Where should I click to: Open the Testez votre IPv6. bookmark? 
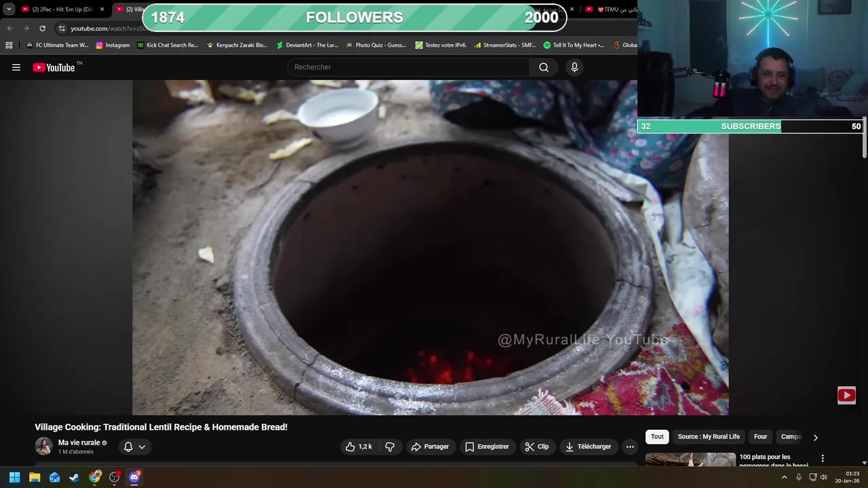coord(441,45)
